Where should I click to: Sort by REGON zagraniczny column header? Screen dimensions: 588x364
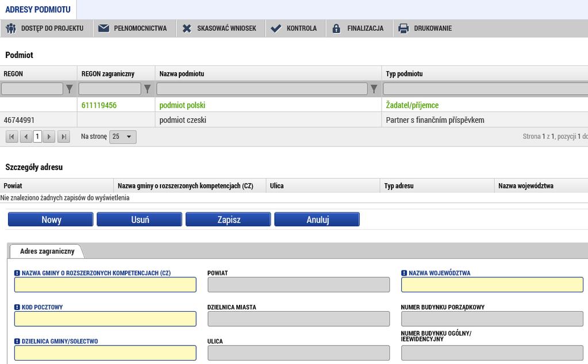click(x=116, y=73)
